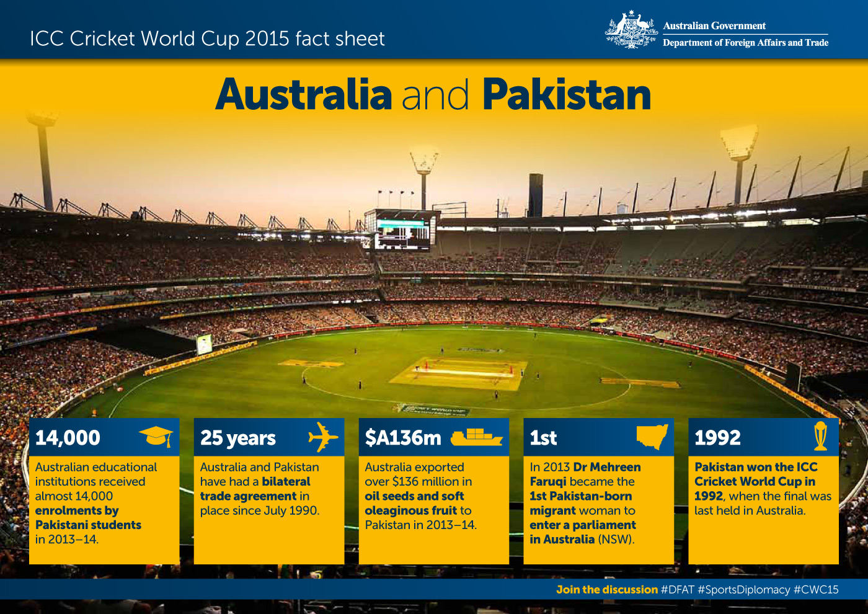Click the #CWC15 hashtag
The image size is (868, 614).
click(x=816, y=589)
